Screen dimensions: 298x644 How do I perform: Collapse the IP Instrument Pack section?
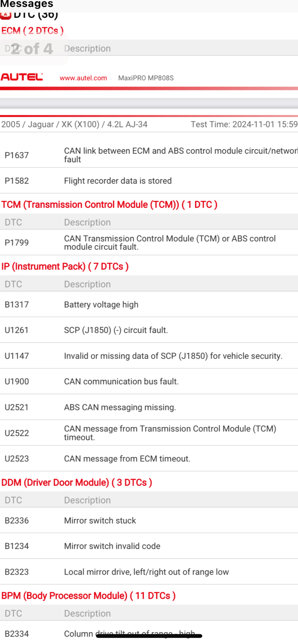click(x=65, y=266)
